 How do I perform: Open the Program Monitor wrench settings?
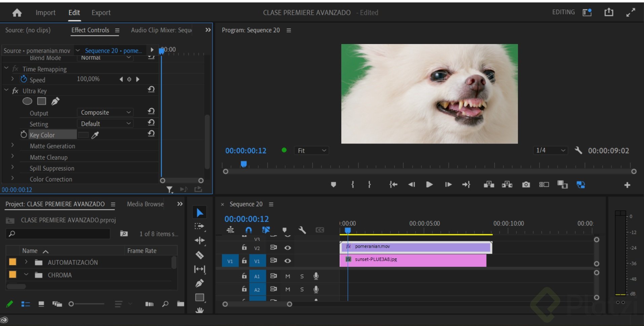point(578,150)
